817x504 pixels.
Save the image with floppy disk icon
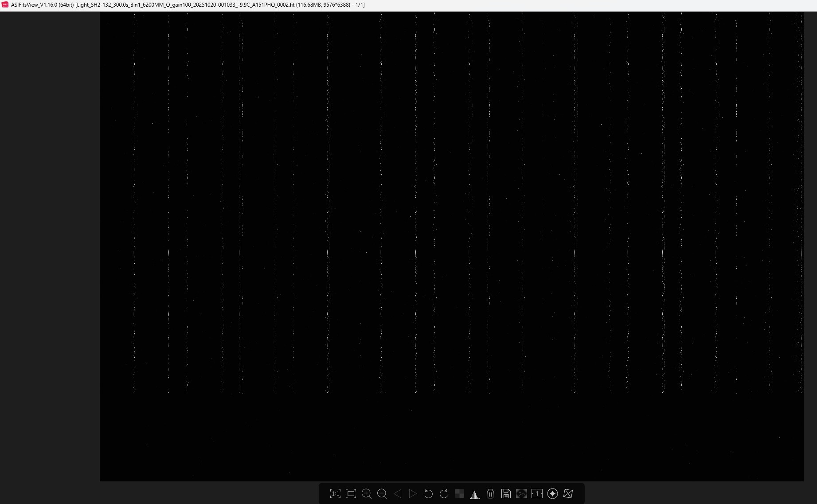click(x=506, y=494)
